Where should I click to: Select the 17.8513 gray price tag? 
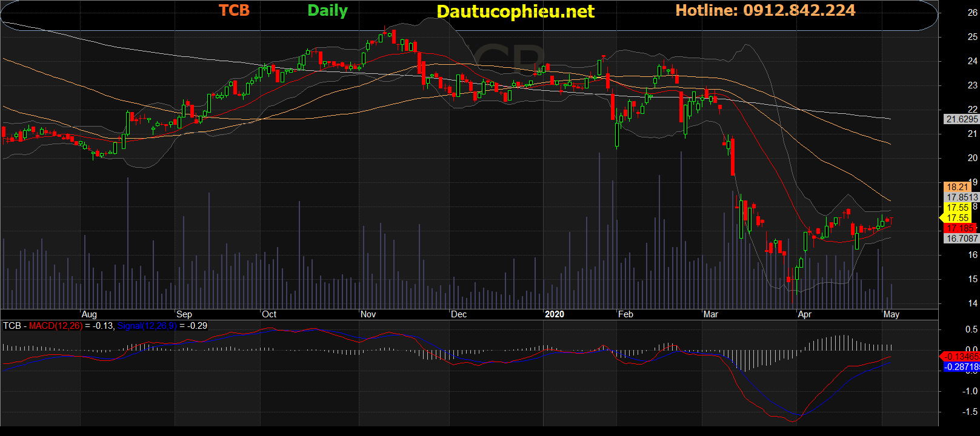click(961, 197)
